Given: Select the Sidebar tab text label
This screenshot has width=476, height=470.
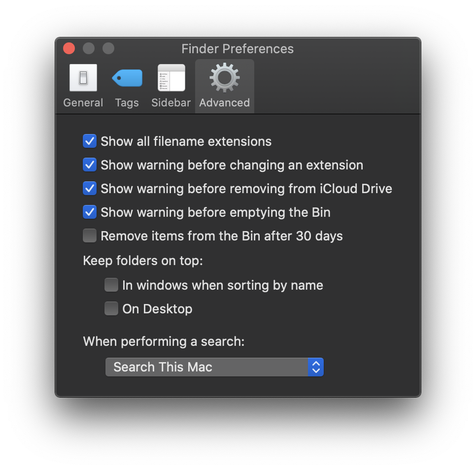Looking at the screenshot, I should click(x=171, y=103).
